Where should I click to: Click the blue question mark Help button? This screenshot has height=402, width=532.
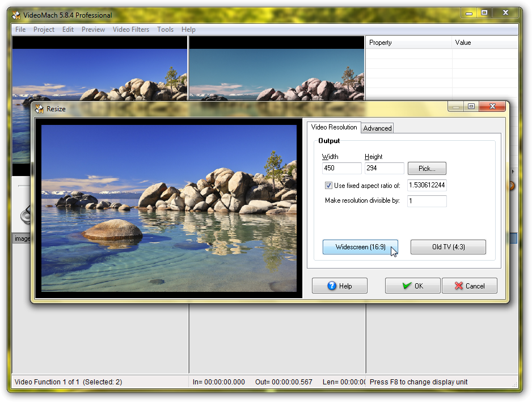click(x=339, y=286)
